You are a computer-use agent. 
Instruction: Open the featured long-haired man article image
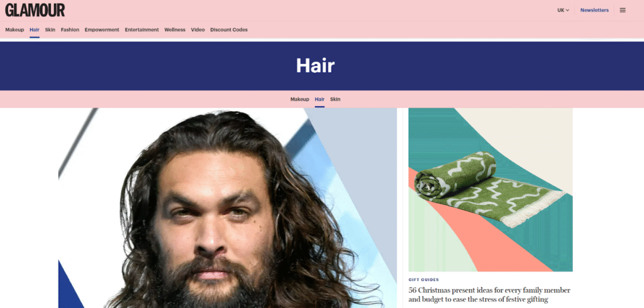228,208
